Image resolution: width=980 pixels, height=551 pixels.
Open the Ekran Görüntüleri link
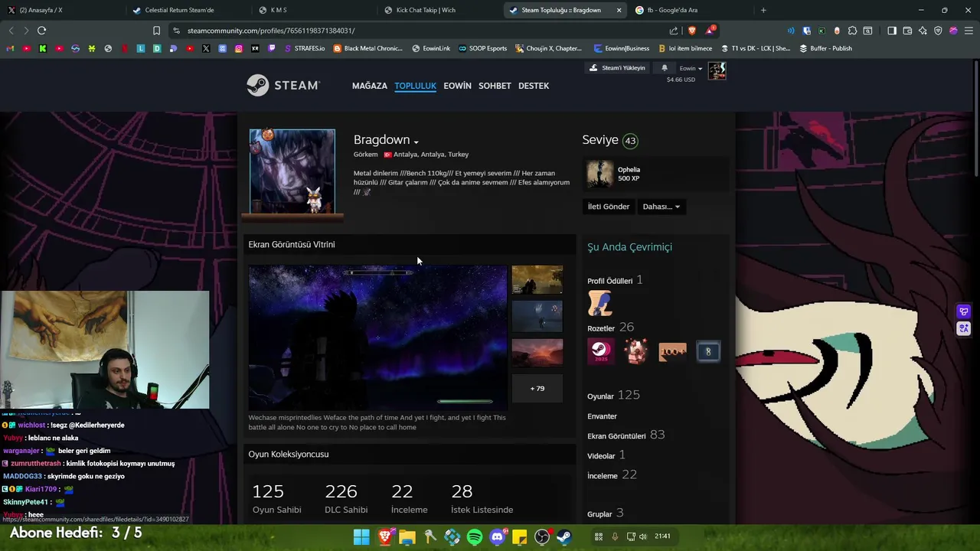(616, 436)
